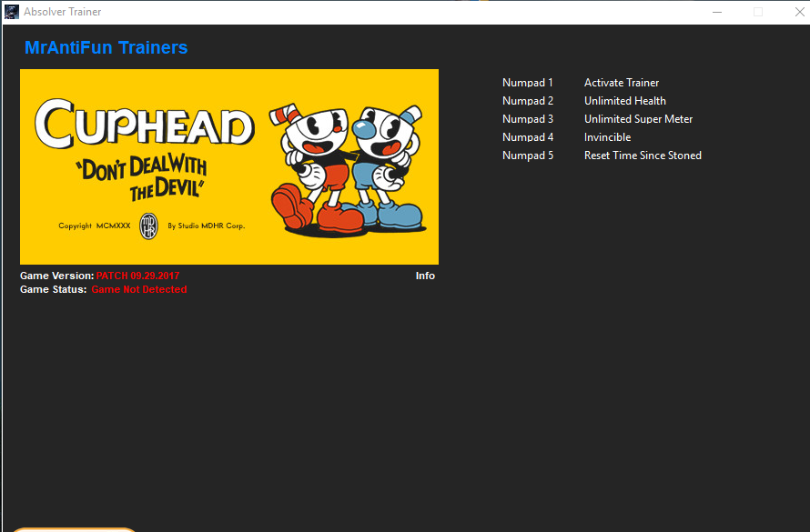Click the PATCH 09.29.2017 version text
The image size is (810, 532).
click(x=138, y=276)
